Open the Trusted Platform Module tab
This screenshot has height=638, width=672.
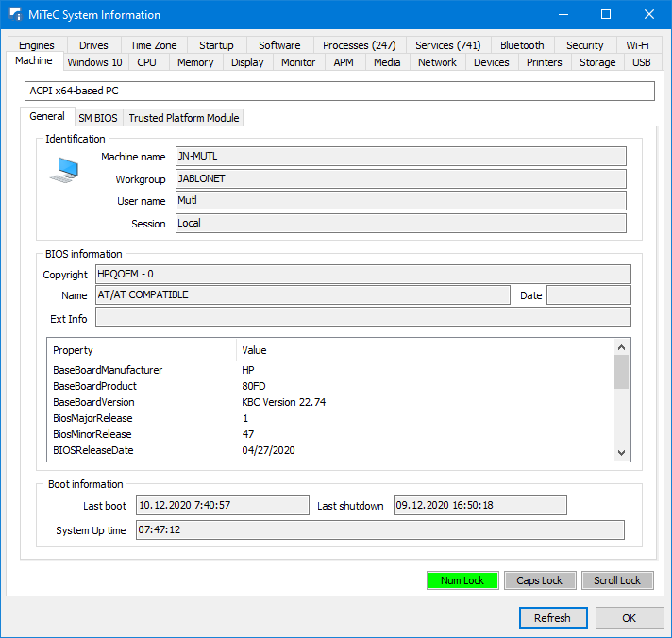click(x=184, y=118)
